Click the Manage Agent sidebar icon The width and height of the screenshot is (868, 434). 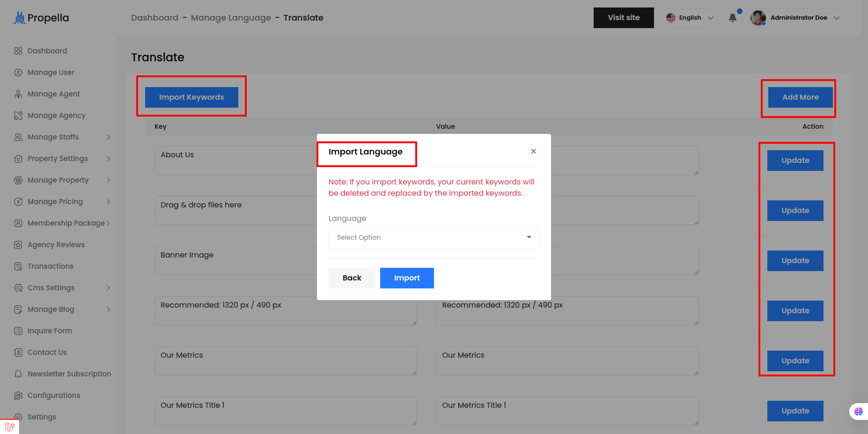click(x=18, y=94)
